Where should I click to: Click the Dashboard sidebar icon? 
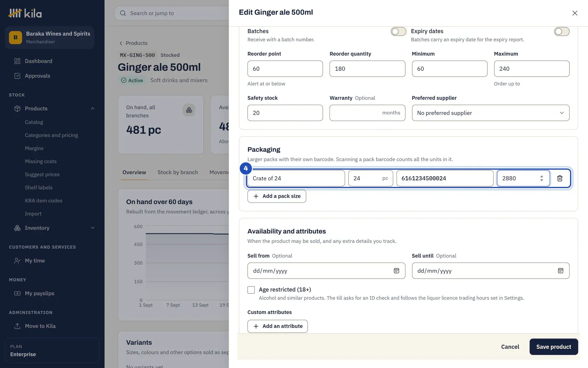17,61
